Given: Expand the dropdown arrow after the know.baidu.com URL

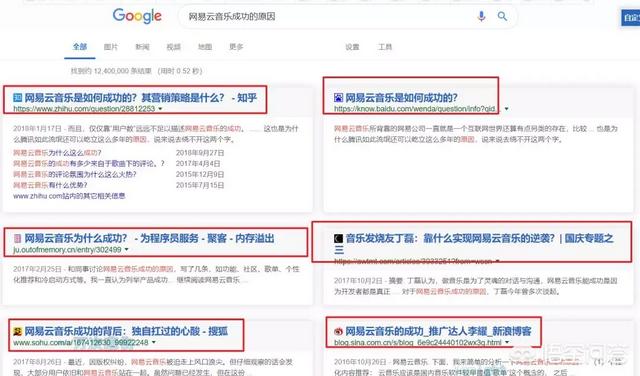Looking at the screenshot, I should tap(507, 109).
